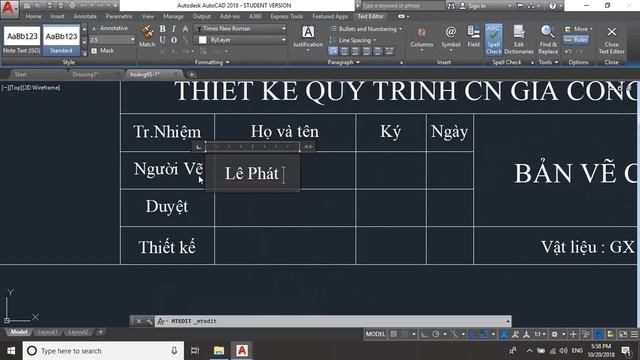Image resolution: width=640 pixels, height=360 pixels.
Task: Toggle Strikethrough formatting
Action: (x=185, y=29)
